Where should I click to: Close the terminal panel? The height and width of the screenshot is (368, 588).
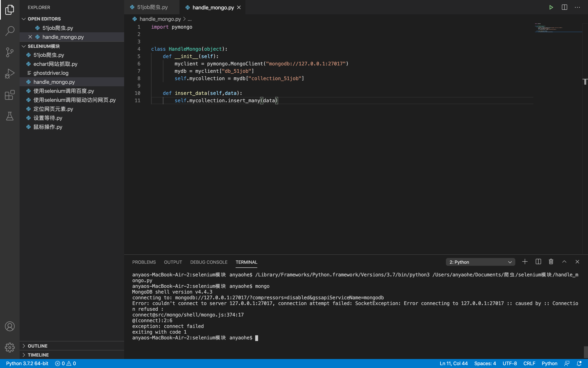point(577,262)
